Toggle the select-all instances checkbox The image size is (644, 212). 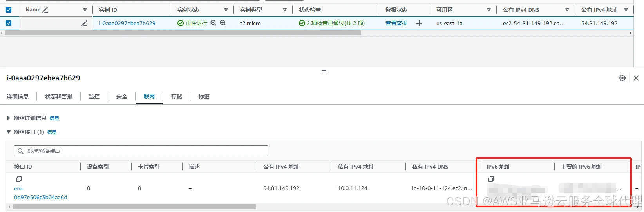click(9, 10)
